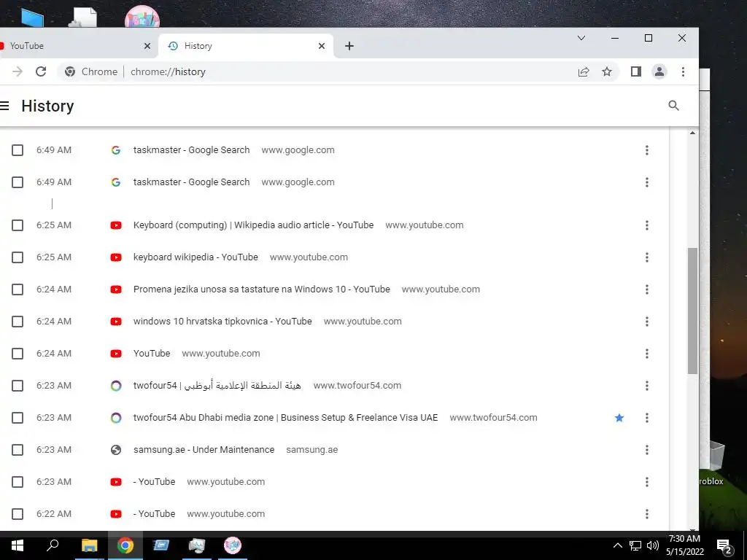Select the History tab
Image resolution: width=747 pixels, height=560 pixels.
(246, 46)
